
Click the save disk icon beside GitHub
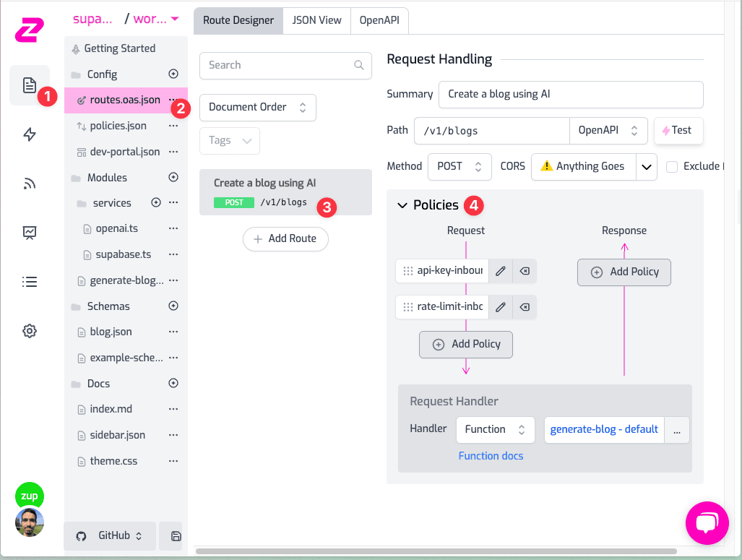point(176,536)
